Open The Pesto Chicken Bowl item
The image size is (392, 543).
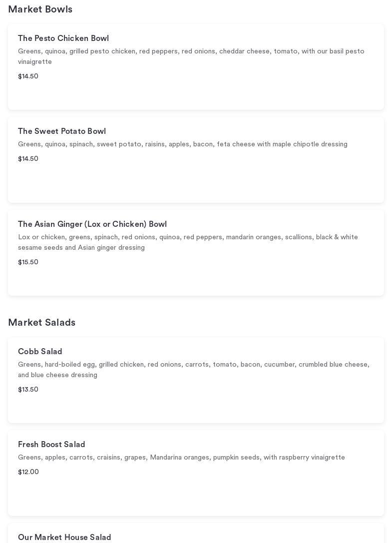pyautogui.click(x=63, y=38)
